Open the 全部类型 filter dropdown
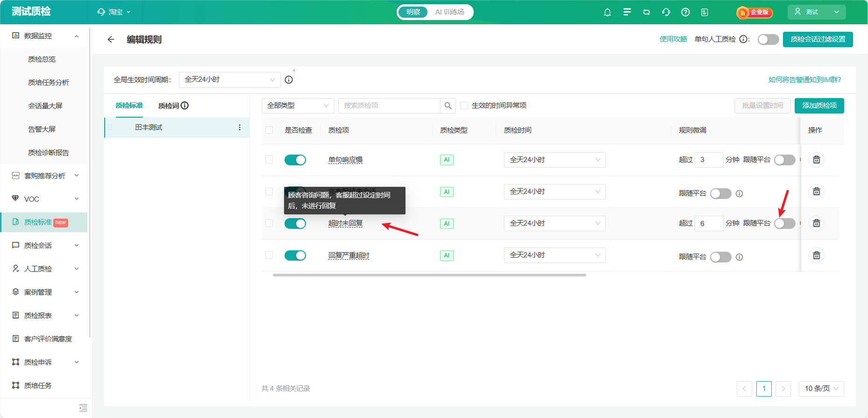Viewport: 868px width, 418px height. tap(298, 106)
